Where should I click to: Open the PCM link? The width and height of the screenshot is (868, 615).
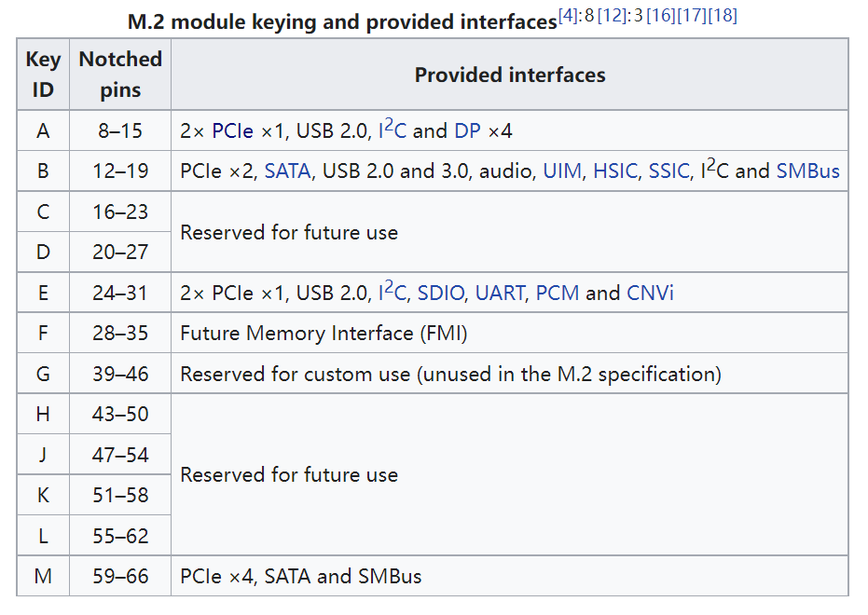pyautogui.click(x=558, y=294)
